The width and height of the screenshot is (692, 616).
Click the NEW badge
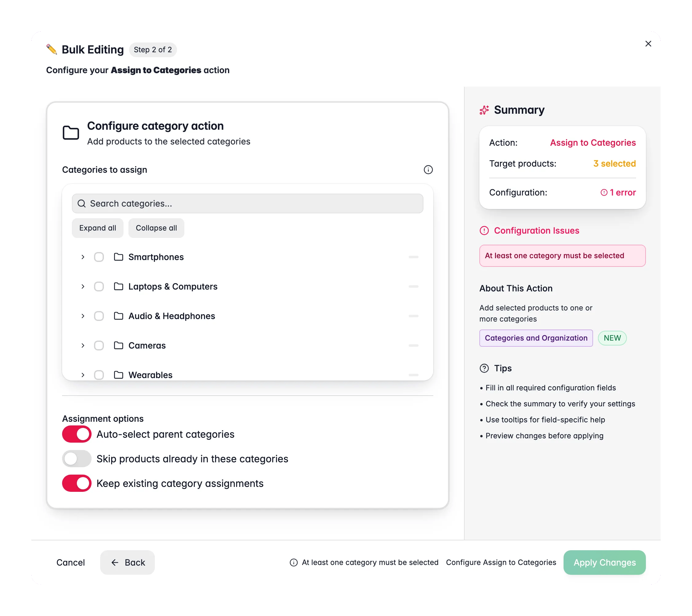point(612,338)
